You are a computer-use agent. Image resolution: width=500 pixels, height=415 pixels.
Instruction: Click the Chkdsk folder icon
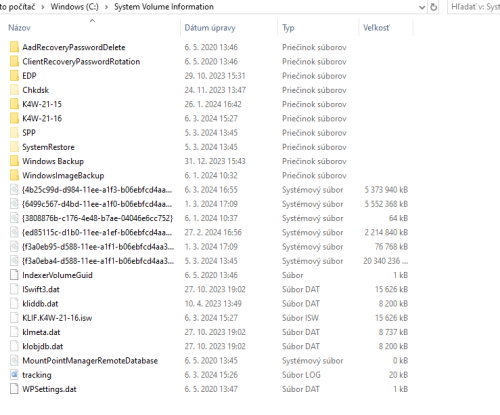(x=14, y=90)
